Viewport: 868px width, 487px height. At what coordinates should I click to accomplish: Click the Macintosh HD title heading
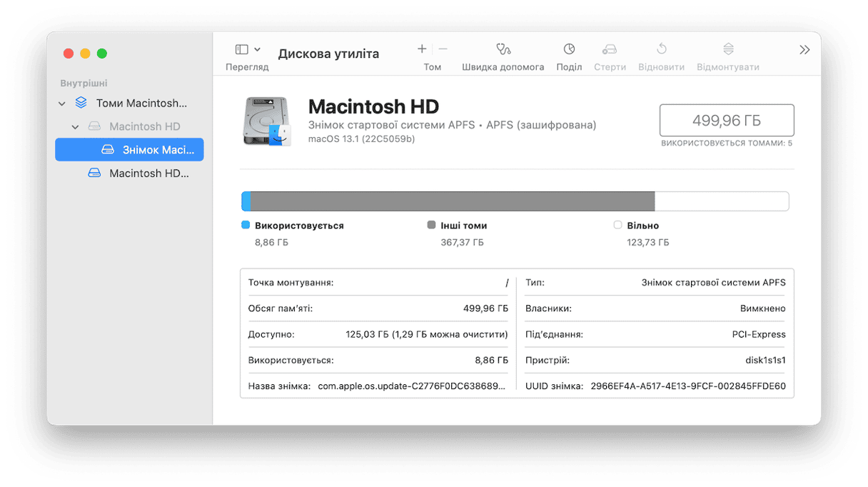pyautogui.click(x=373, y=107)
